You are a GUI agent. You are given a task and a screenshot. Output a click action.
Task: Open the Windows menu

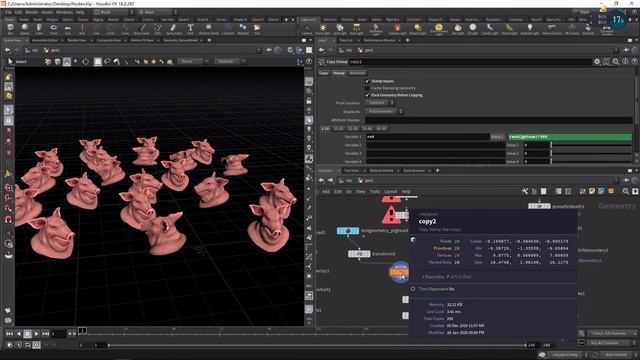point(64,12)
